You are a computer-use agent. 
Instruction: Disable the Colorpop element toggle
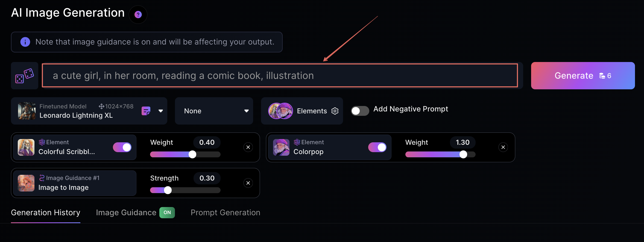pos(377,147)
